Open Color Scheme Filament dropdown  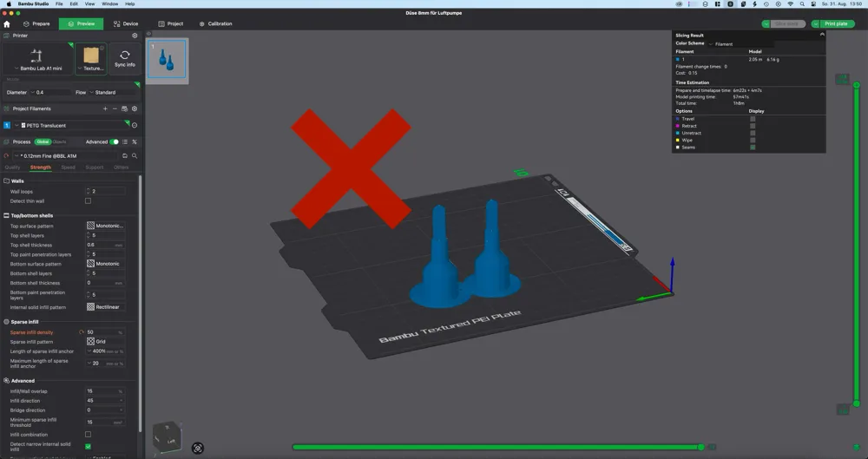(739, 43)
